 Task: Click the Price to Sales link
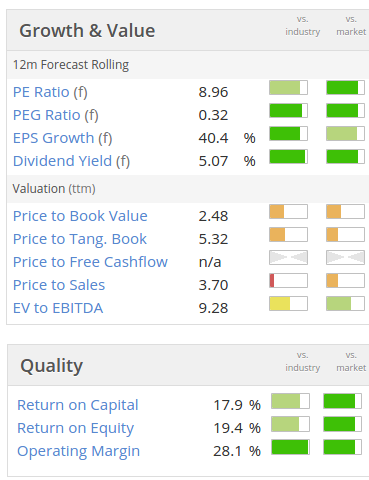click(59, 285)
